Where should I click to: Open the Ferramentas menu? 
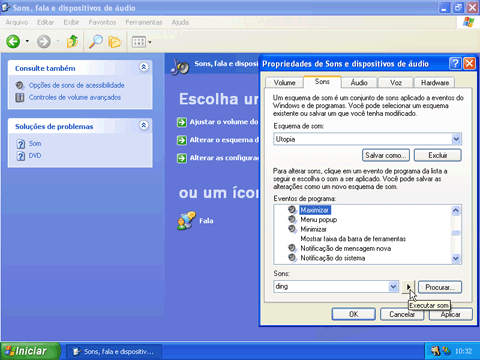(144, 22)
